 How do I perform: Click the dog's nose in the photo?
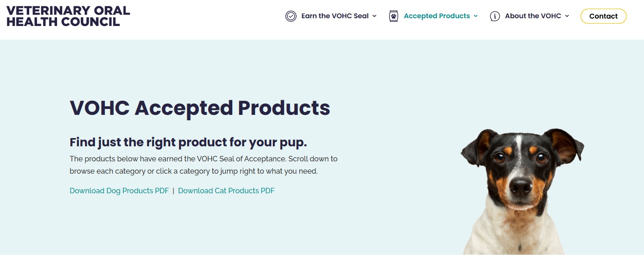pos(521,186)
